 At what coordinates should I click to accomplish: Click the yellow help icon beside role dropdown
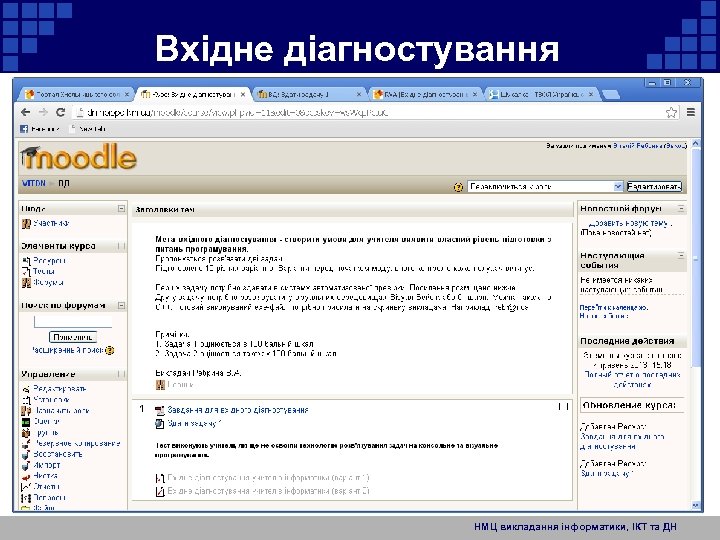click(458, 187)
